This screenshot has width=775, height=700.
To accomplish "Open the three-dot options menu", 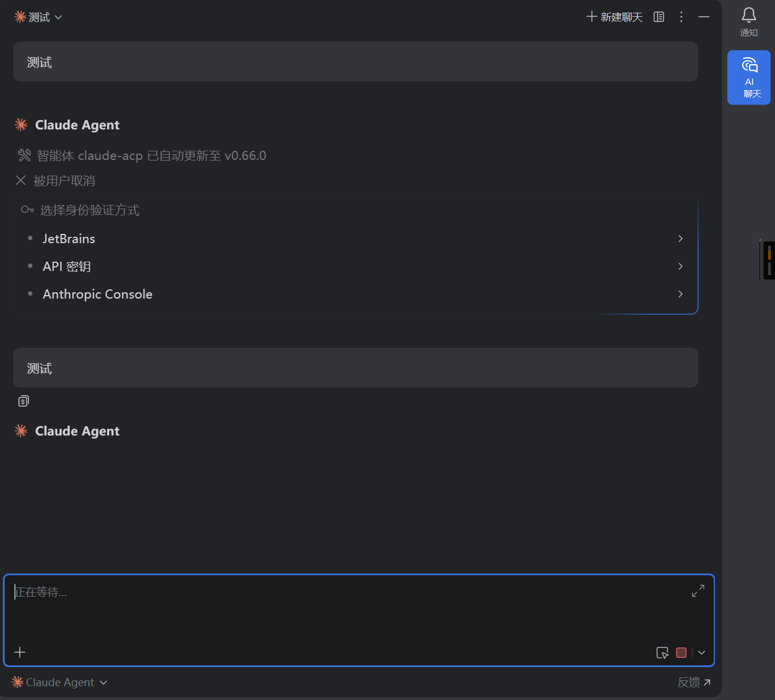I will (681, 17).
